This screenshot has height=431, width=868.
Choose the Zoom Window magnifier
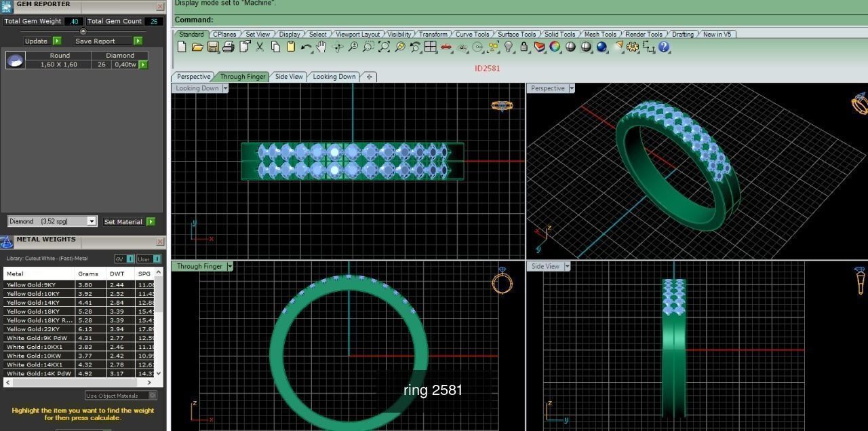368,47
